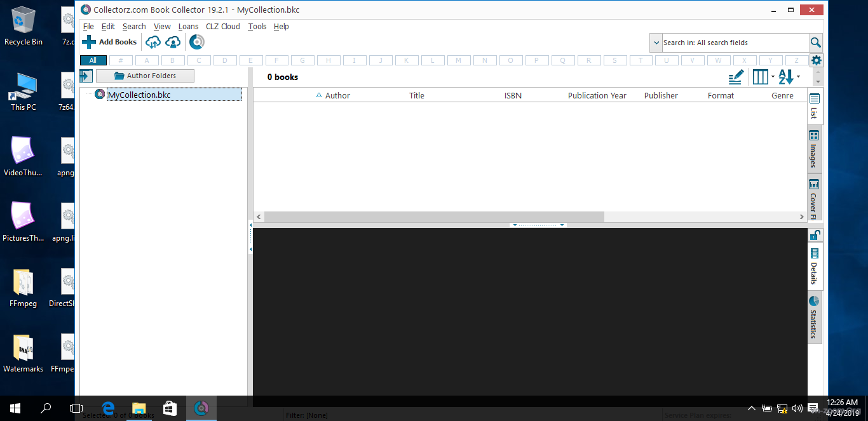This screenshot has height=421, width=868.
Task: Run search with the magnifier icon
Action: [x=816, y=43]
